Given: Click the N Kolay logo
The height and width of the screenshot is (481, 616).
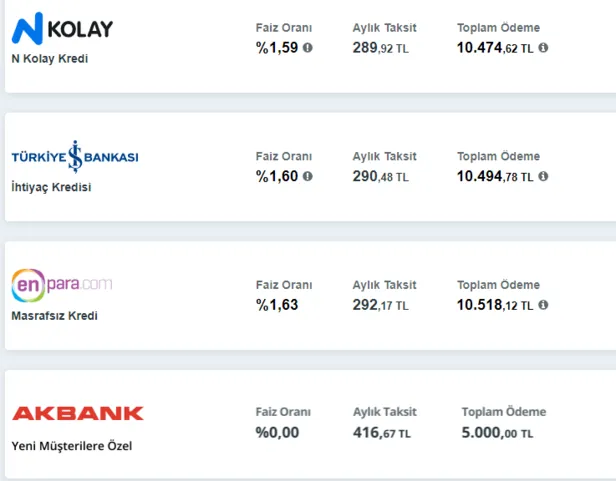Looking at the screenshot, I should (x=62, y=29).
